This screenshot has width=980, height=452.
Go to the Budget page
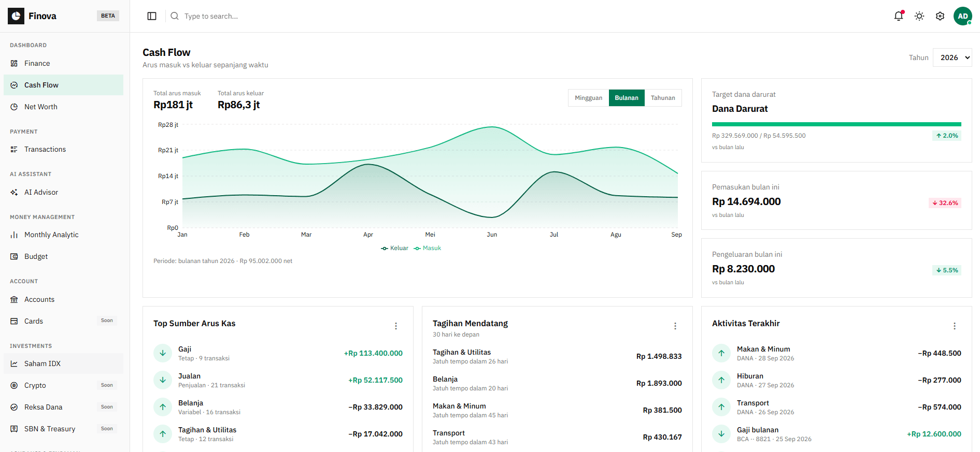coord(63,256)
